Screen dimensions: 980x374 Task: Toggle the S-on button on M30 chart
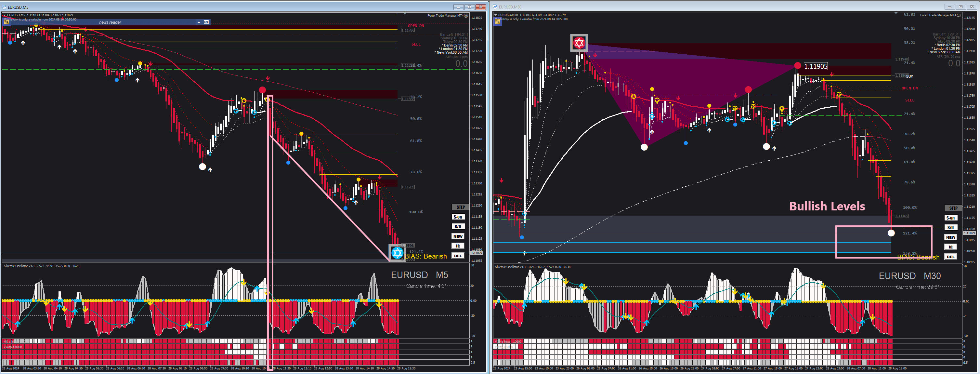[x=951, y=218]
